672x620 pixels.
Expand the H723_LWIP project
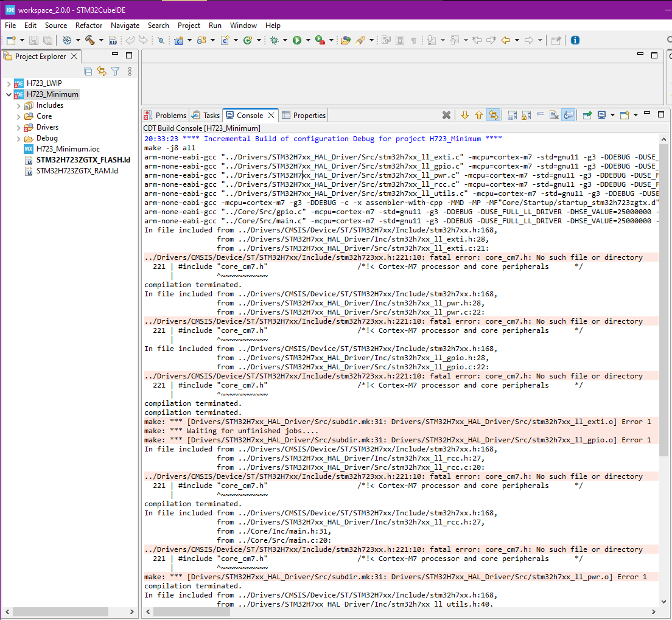(x=9, y=83)
